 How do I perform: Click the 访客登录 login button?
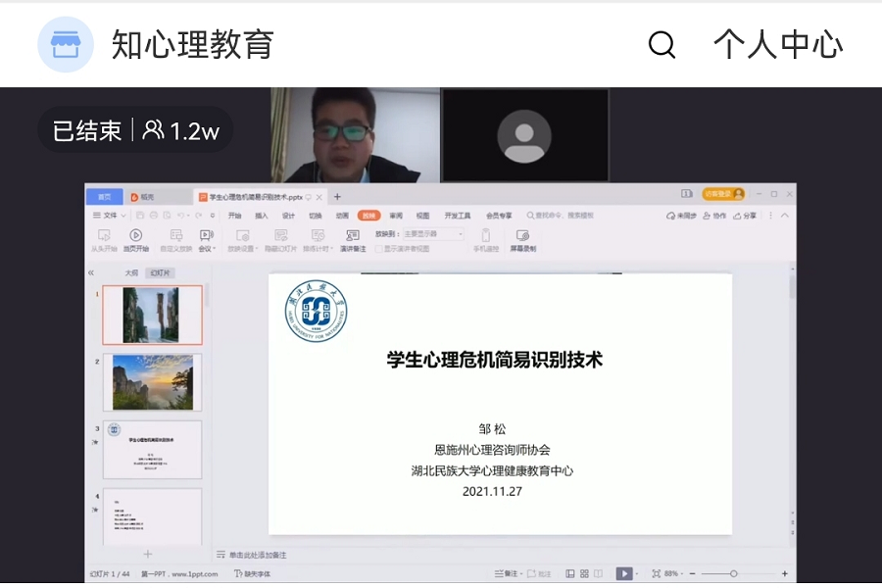click(x=723, y=194)
